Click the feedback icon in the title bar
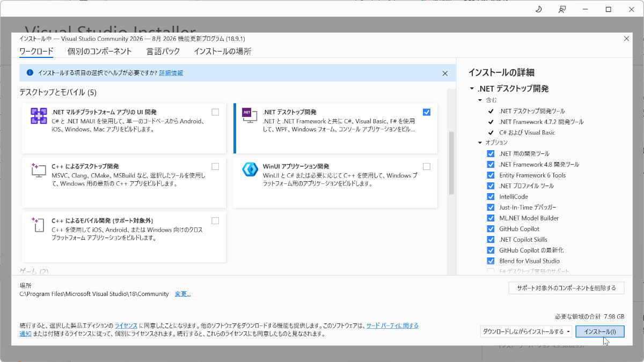This screenshot has width=644, height=362. click(562, 9)
